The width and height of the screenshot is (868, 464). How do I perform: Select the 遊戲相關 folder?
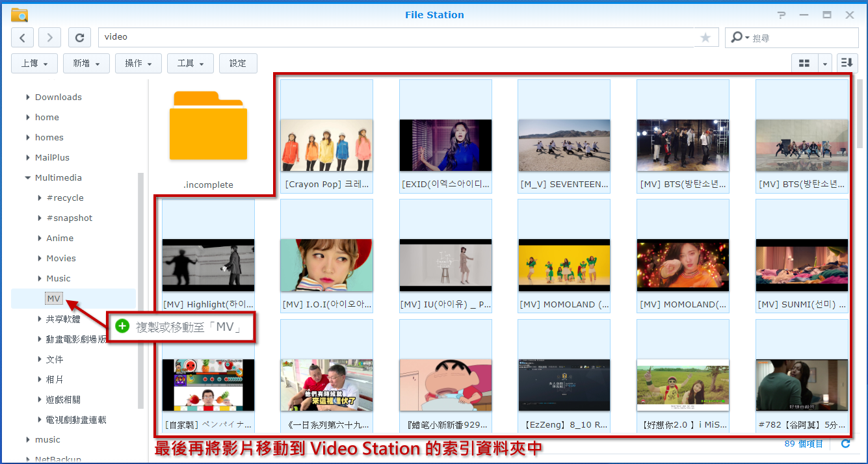63,400
